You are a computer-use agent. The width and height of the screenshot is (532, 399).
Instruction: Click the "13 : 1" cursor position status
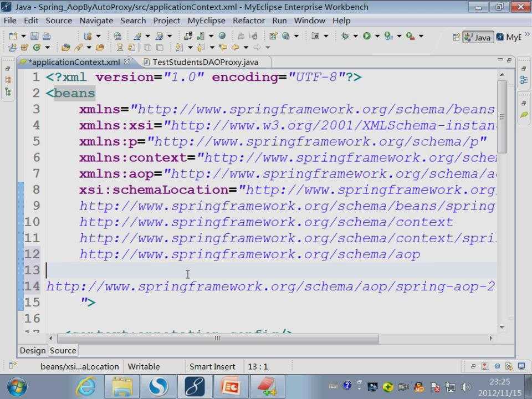258,367
